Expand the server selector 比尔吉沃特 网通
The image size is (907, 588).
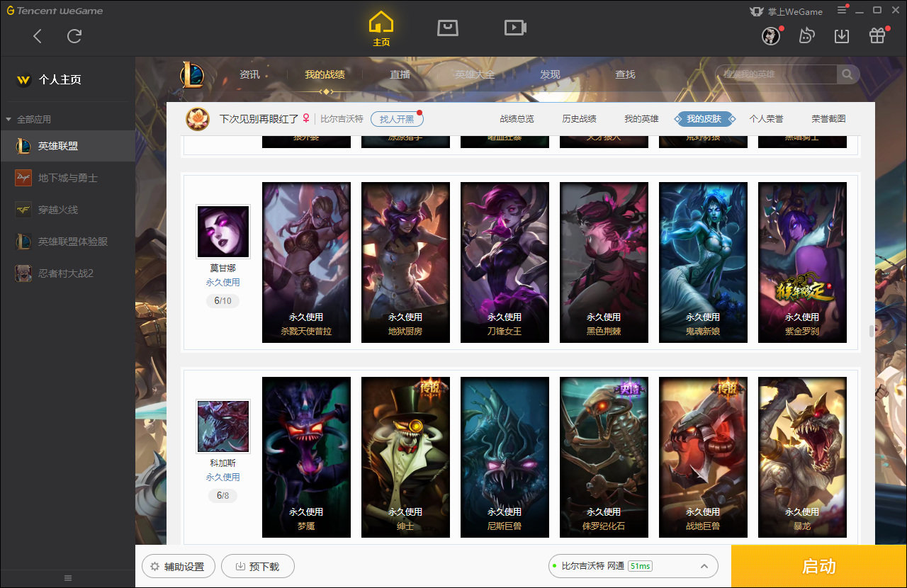(x=633, y=566)
